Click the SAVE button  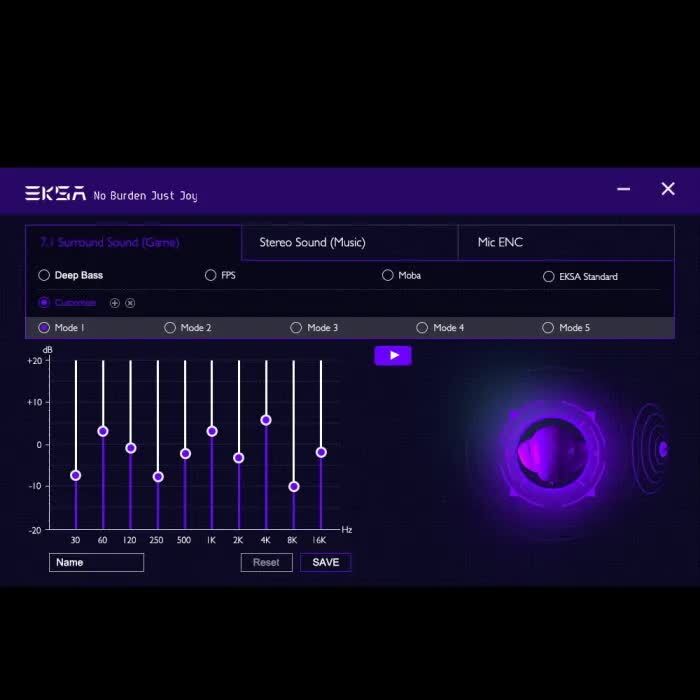325,562
